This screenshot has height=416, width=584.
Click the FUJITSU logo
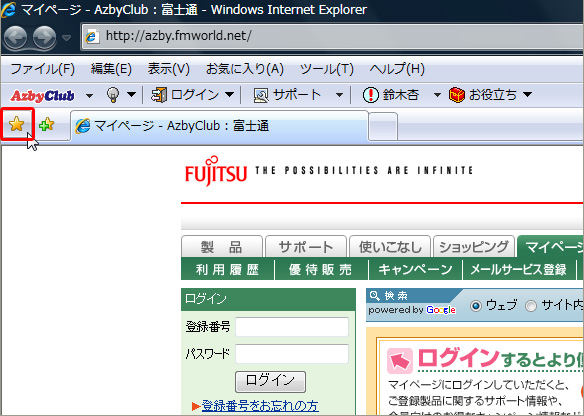pos(216,171)
